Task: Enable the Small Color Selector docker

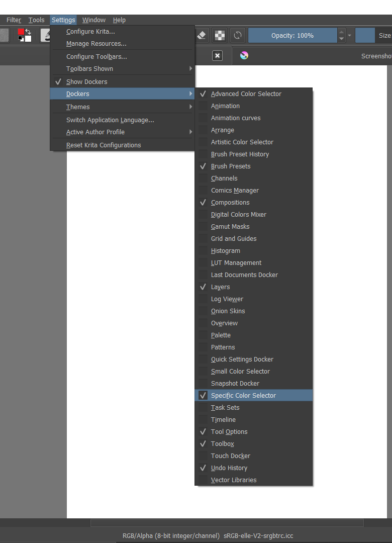Action: point(253,371)
